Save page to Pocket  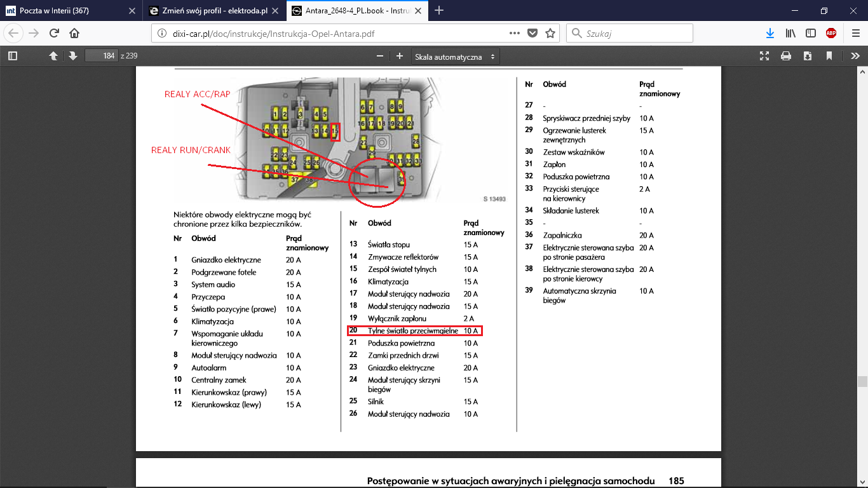coord(532,33)
